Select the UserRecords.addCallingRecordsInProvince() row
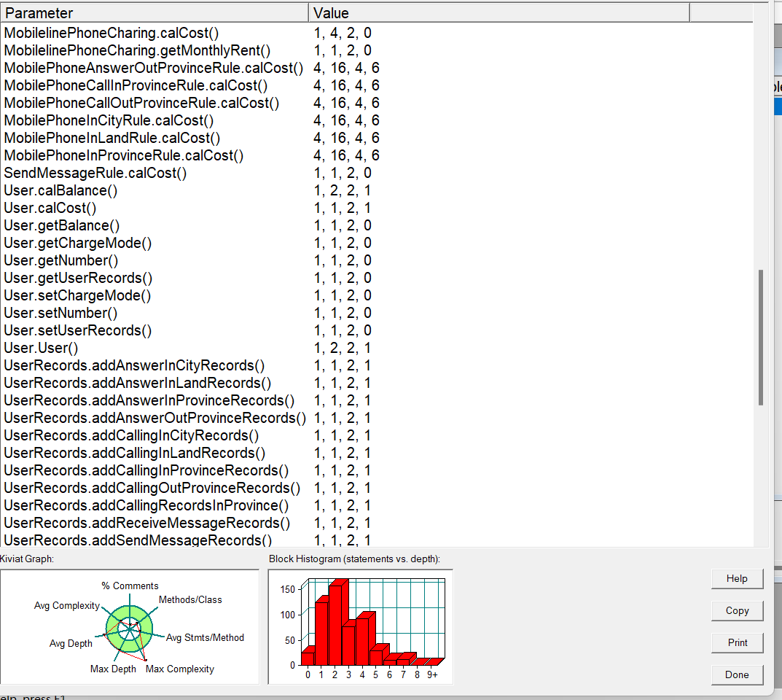The image size is (782, 700). 377,505
